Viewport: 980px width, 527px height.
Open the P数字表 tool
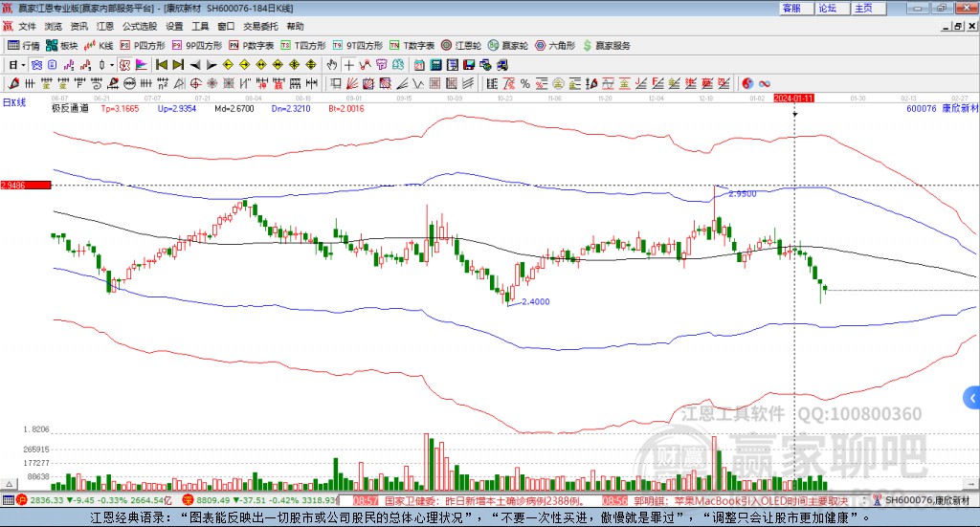pyautogui.click(x=252, y=46)
